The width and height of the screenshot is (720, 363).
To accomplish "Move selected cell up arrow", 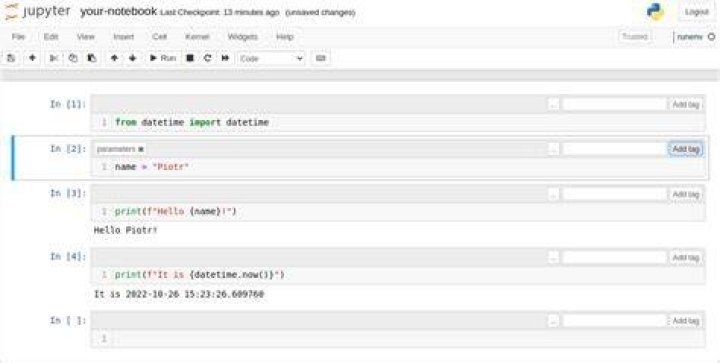I will point(114,58).
